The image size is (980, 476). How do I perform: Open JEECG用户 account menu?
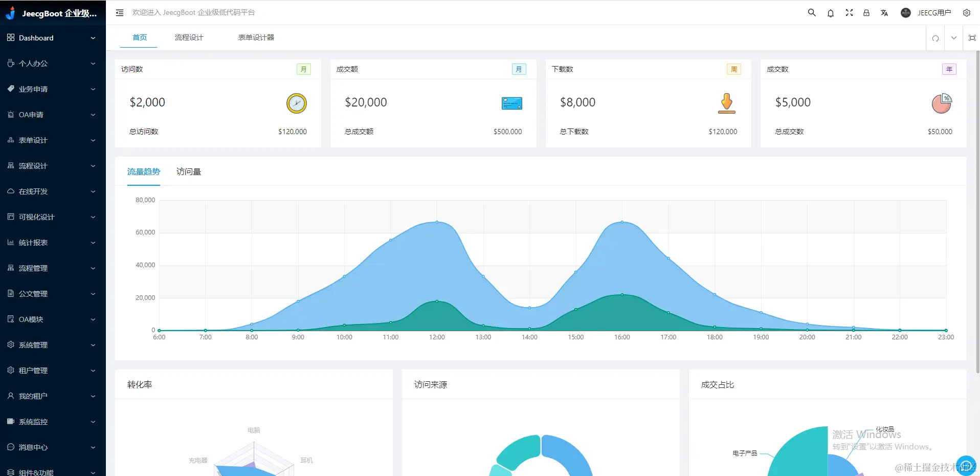coord(926,13)
